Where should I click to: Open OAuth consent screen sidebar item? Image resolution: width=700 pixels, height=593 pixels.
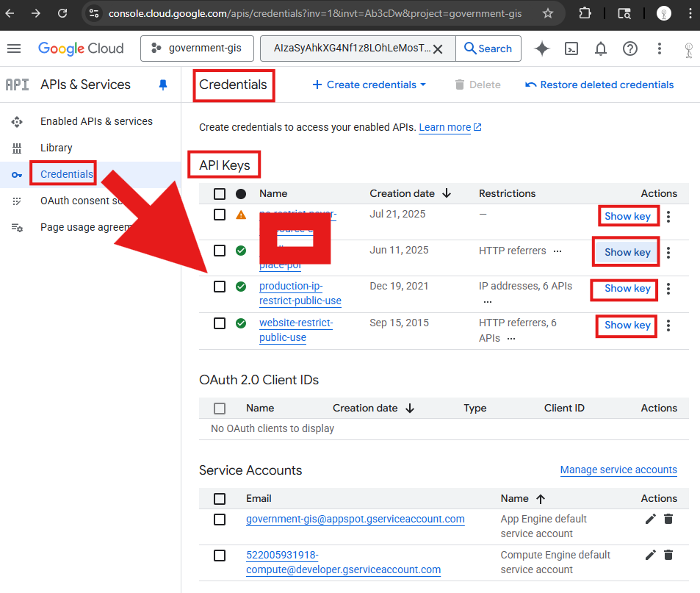coord(82,201)
